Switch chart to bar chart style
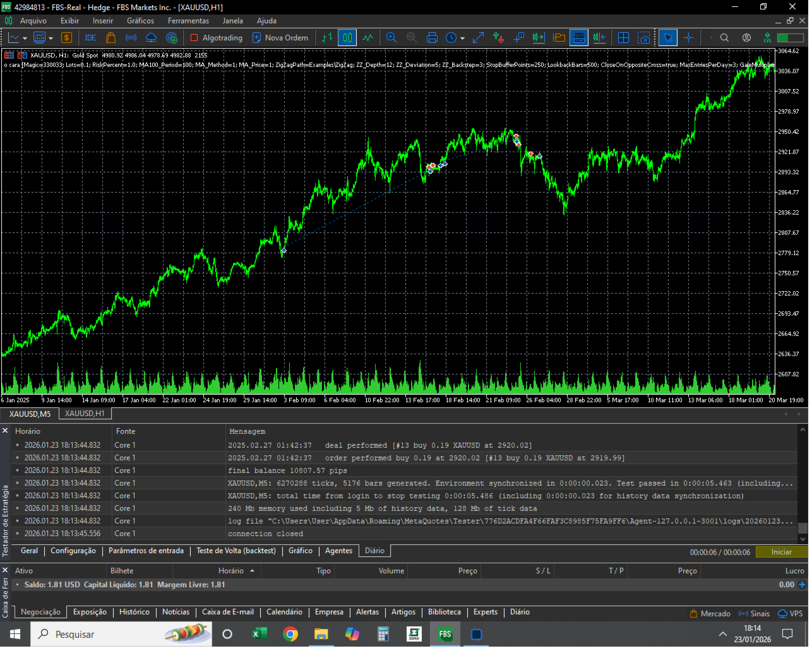Image resolution: width=812 pixels, height=658 pixels. [x=327, y=38]
